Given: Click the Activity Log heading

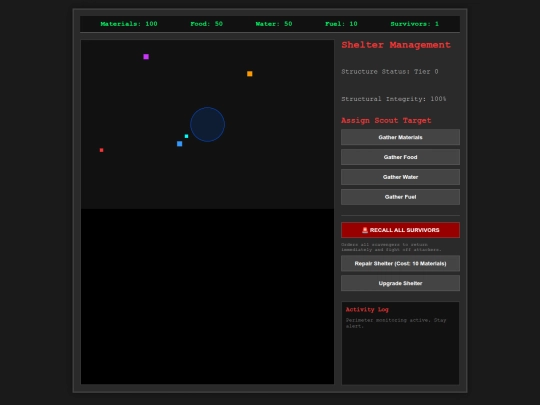Looking at the screenshot, I should 367,309.
